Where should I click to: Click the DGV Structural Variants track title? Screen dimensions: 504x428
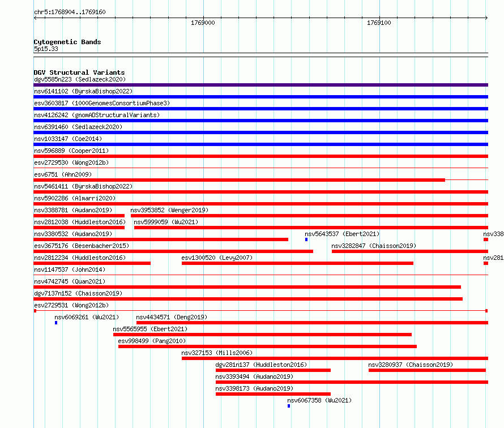tap(79, 72)
